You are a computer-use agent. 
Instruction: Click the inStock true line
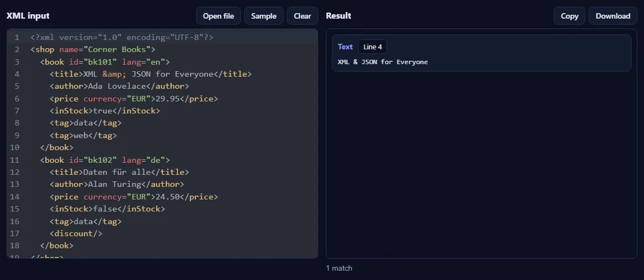tap(105, 111)
